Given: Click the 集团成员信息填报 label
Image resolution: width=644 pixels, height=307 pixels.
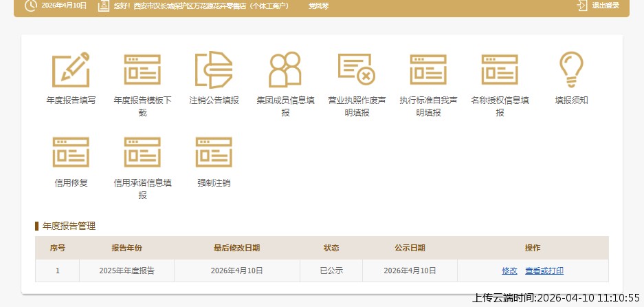Looking at the screenshot, I should point(285,107).
